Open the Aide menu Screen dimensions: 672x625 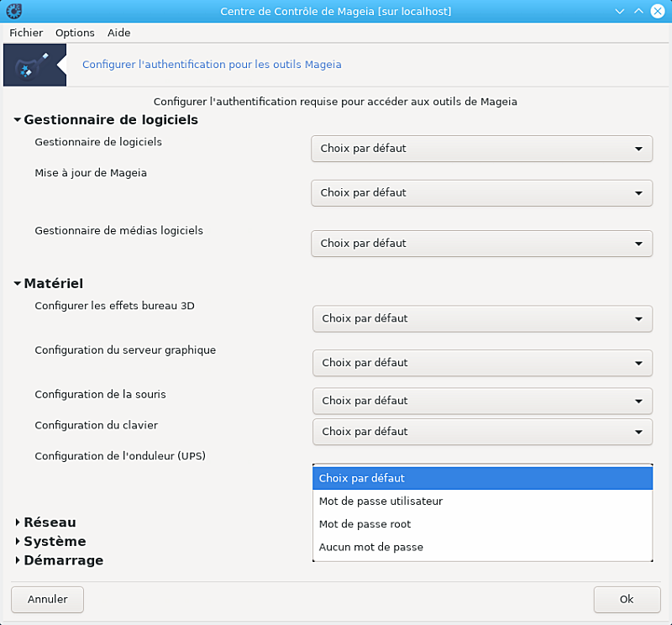118,33
